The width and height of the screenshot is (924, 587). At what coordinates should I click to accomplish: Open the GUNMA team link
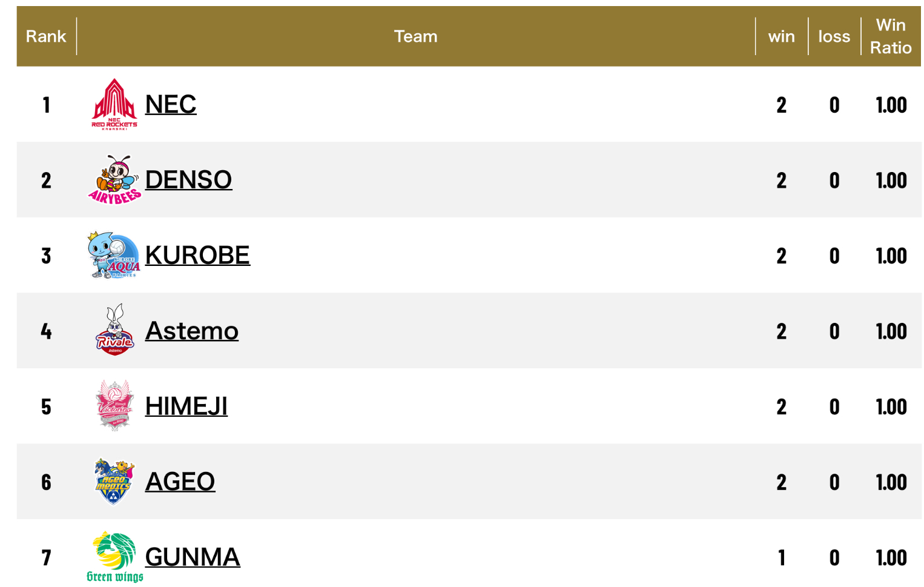pyautogui.click(x=193, y=557)
